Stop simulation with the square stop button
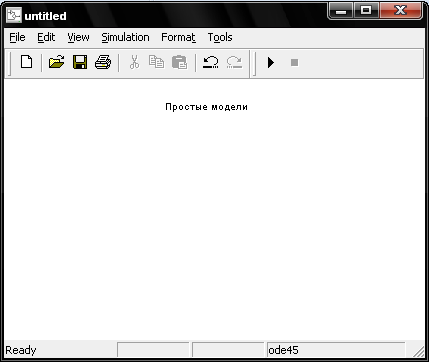The height and width of the screenshot is (362, 429). point(294,62)
